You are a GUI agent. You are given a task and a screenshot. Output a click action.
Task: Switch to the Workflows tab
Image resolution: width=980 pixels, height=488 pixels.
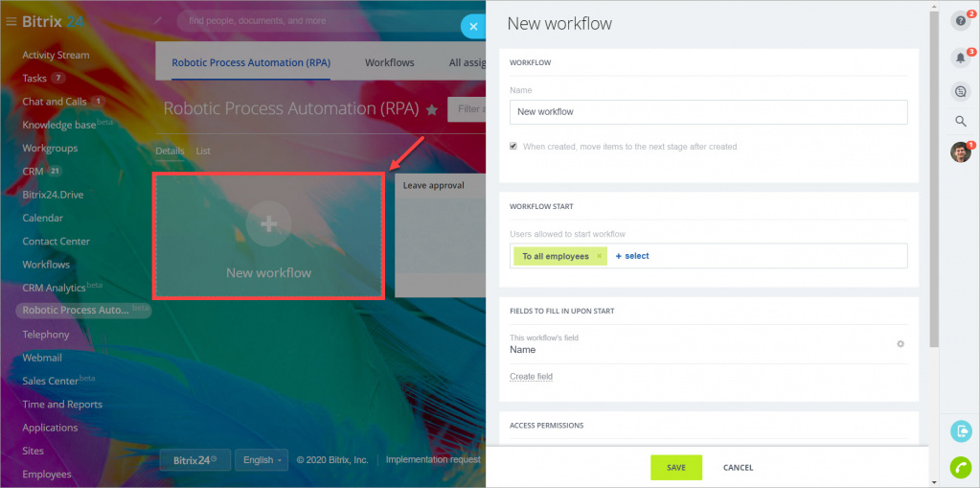(x=389, y=62)
